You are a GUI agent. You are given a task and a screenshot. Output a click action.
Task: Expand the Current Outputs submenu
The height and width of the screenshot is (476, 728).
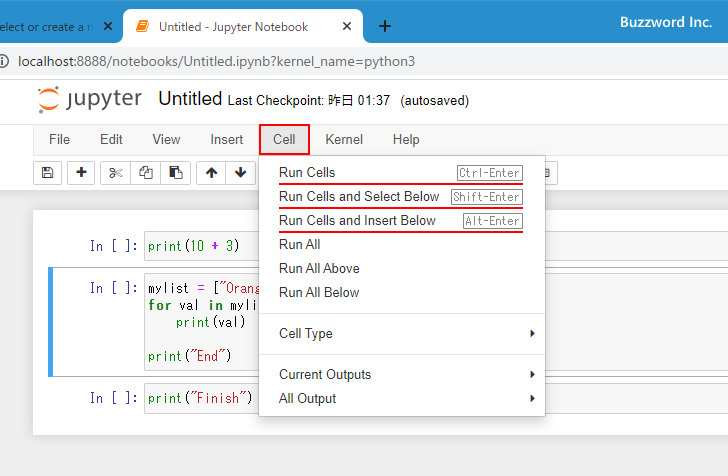[402, 374]
